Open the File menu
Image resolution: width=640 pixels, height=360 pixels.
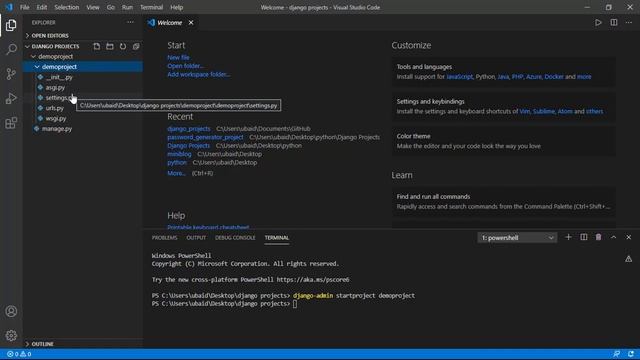point(24,7)
